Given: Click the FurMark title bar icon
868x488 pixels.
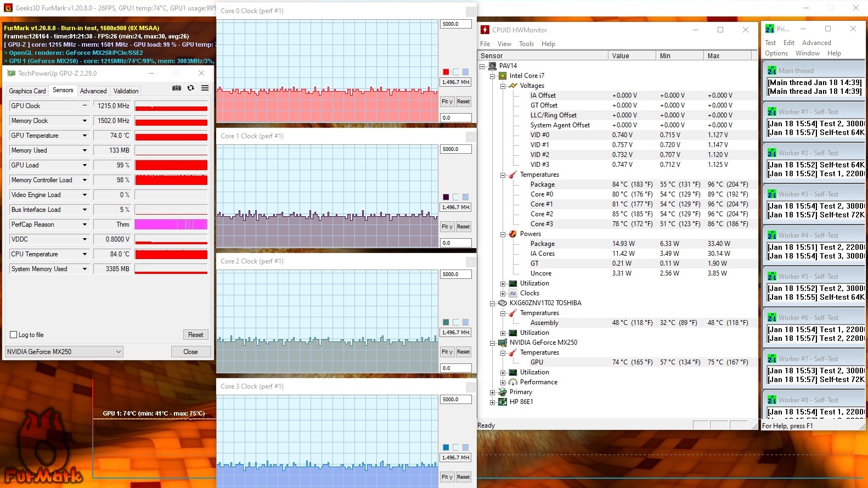Looking at the screenshot, I should pyautogui.click(x=8, y=8).
